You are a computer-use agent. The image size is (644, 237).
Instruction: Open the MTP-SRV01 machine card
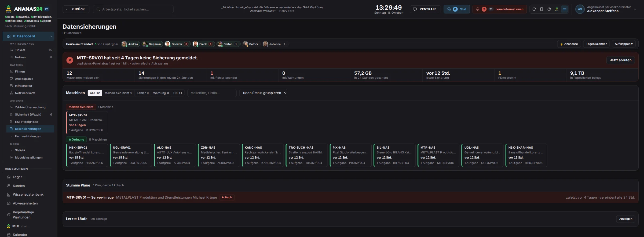pos(87,123)
